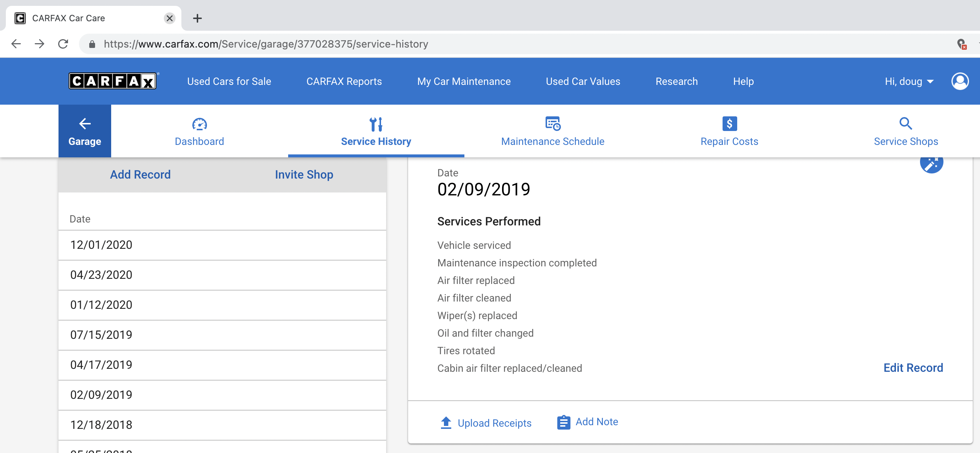
Task: Click the user profile avatar icon
Action: coord(960,81)
